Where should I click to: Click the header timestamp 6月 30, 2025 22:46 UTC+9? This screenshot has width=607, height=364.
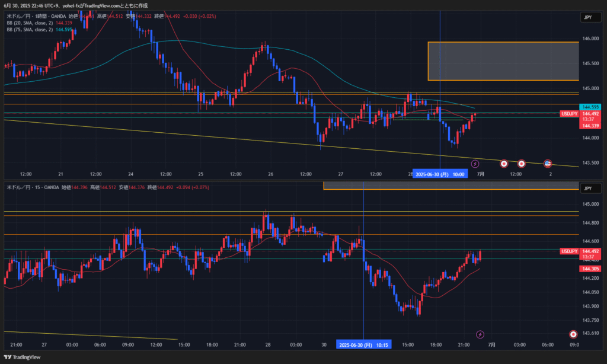click(x=31, y=6)
